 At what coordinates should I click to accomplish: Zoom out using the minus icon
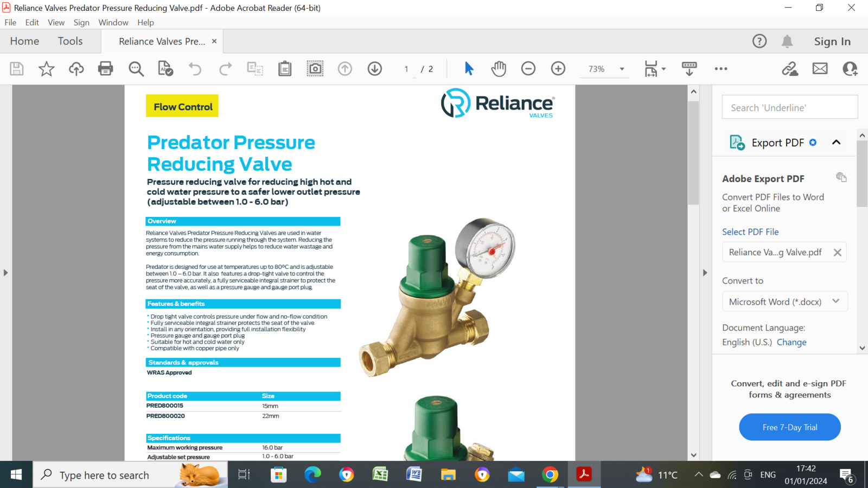point(528,68)
